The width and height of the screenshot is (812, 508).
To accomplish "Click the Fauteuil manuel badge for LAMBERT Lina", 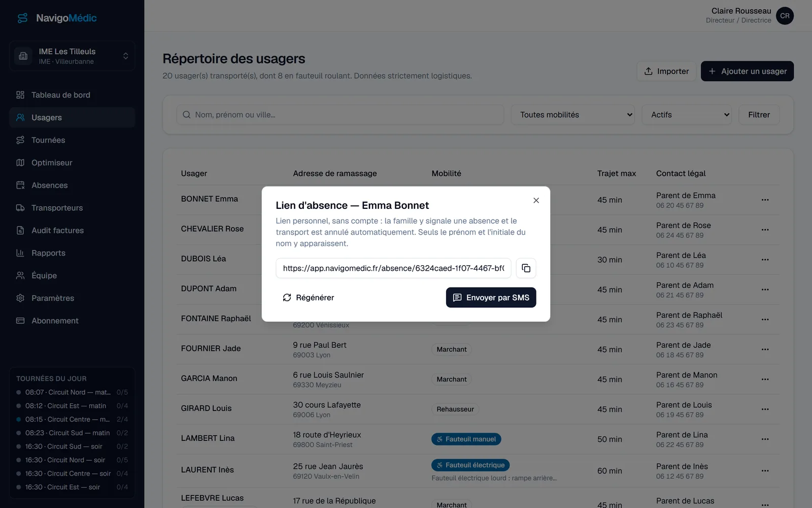I will point(466,439).
